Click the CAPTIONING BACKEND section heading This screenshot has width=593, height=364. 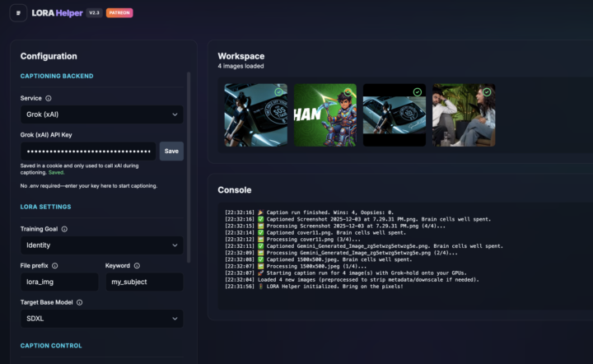[57, 76]
